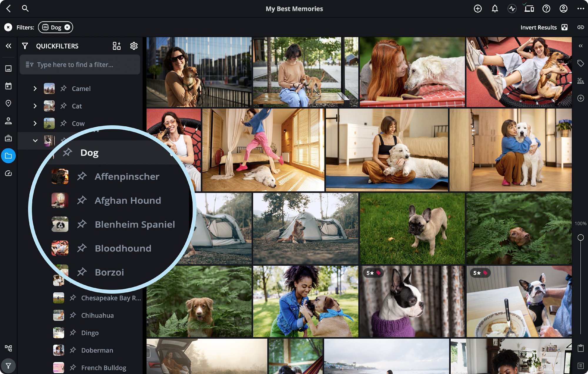Screen dimensions: 588x374
Task: Open Camel filter thumbnail image
Action: point(49,88)
